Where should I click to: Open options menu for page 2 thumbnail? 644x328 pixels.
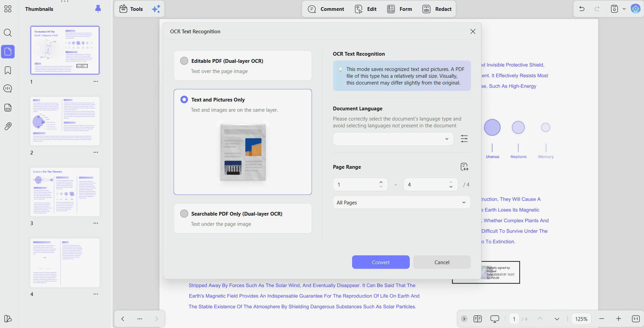[x=96, y=152]
